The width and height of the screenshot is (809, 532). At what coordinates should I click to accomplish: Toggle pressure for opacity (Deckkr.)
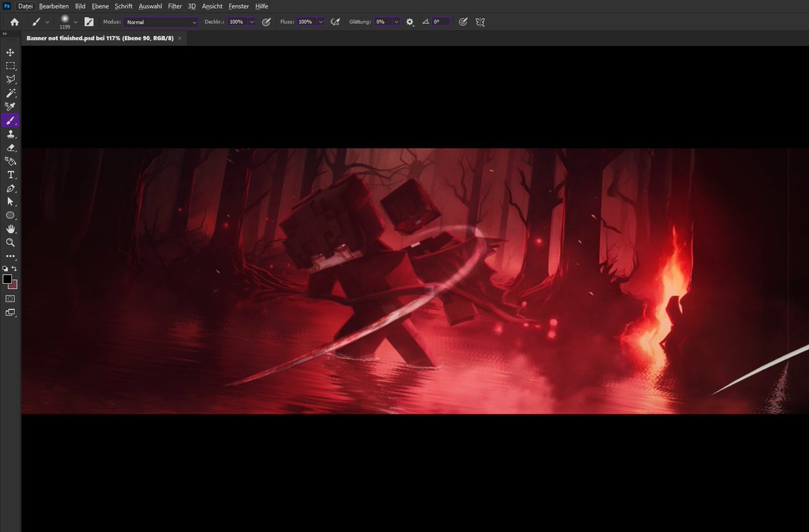(x=266, y=22)
